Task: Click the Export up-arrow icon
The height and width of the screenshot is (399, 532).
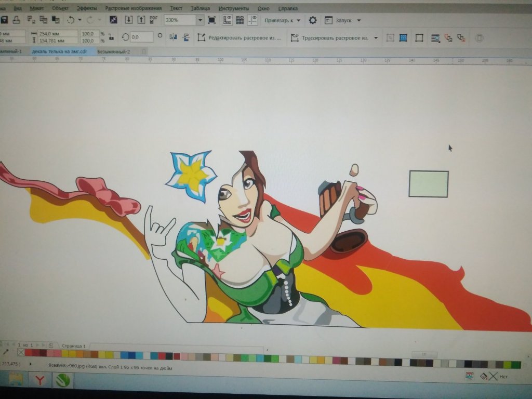Action: click(141, 20)
